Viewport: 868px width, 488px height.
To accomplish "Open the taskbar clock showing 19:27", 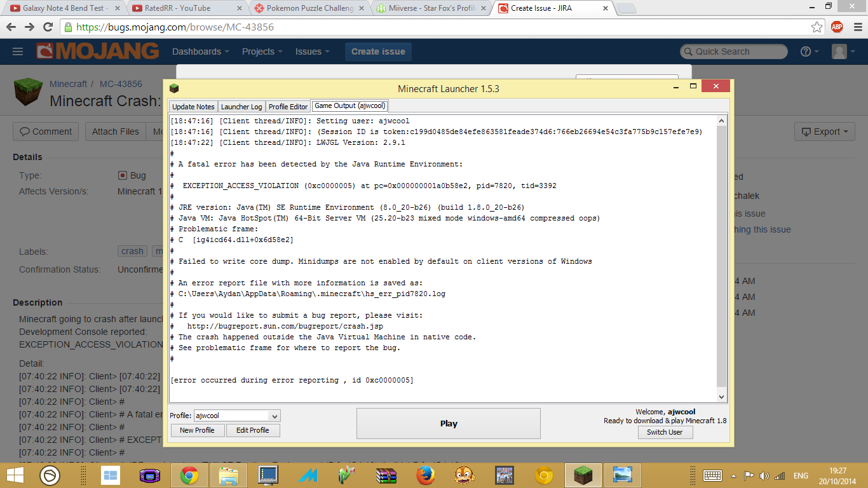I will 838,475.
